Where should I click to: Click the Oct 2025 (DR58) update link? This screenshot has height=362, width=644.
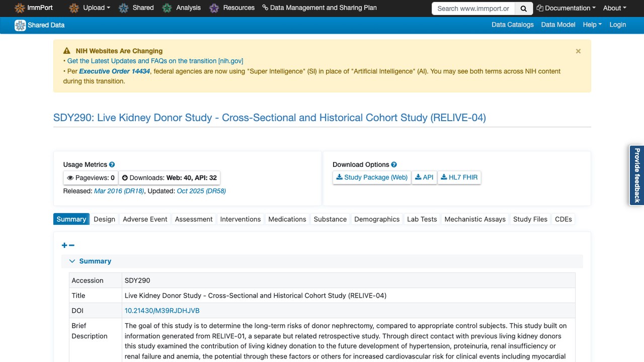[x=201, y=191]
